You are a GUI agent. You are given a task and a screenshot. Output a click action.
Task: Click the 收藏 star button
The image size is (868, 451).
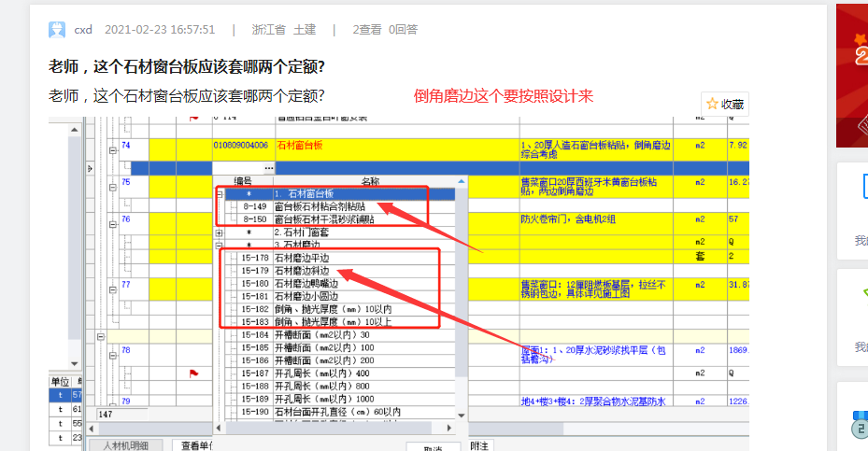point(725,104)
